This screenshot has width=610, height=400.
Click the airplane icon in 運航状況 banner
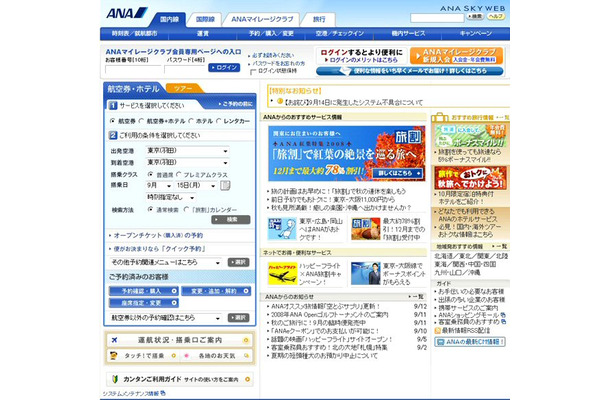pos(114,340)
